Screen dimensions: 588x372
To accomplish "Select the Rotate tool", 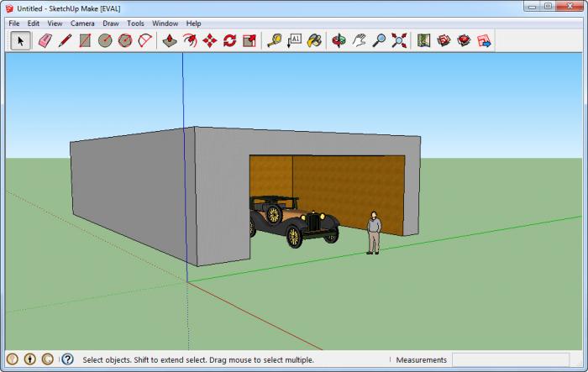I will 229,40.
